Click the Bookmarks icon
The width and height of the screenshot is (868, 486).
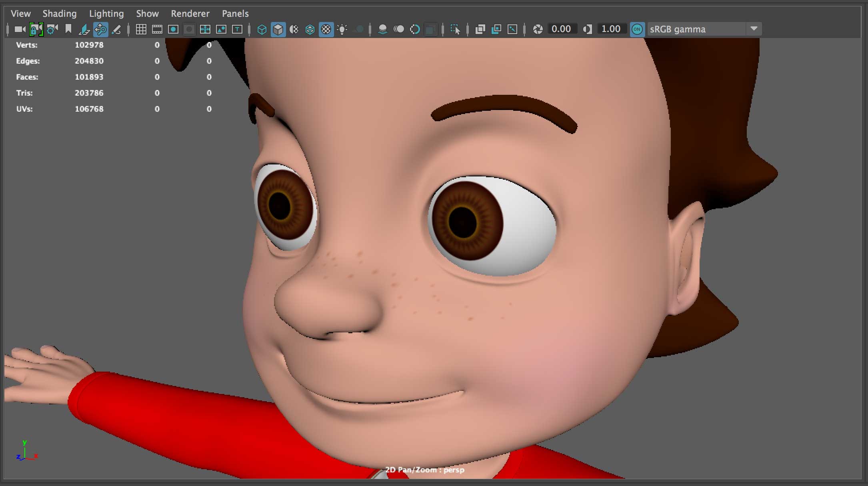click(x=68, y=29)
